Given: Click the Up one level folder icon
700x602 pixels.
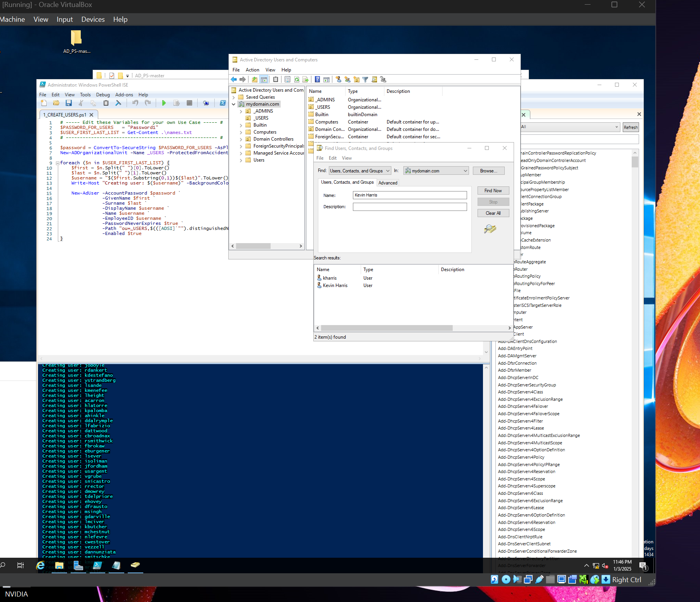Looking at the screenshot, I should point(255,79).
